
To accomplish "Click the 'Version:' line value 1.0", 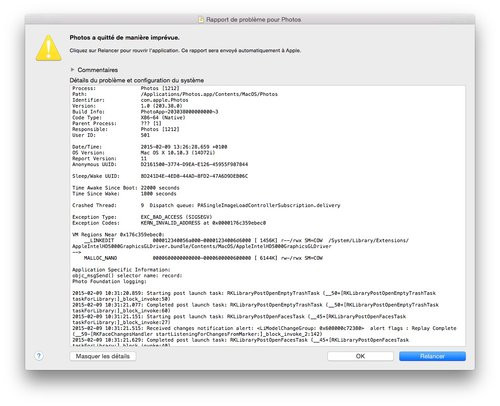I will pyautogui.click(x=161, y=106).
